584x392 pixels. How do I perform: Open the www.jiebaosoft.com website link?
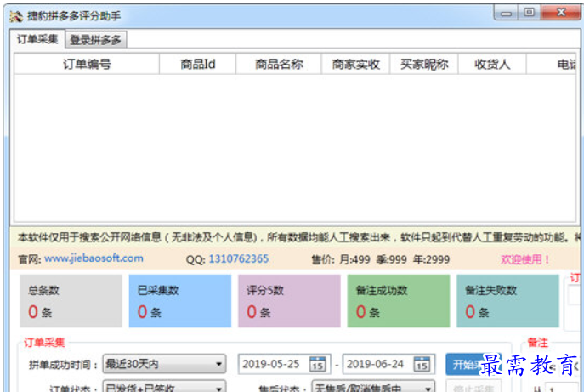pyautogui.click(x=94, y=258)
